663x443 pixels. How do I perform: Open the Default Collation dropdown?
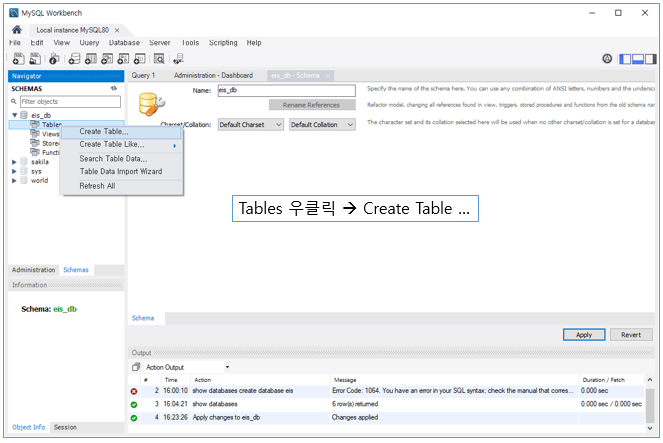point(322,125)
